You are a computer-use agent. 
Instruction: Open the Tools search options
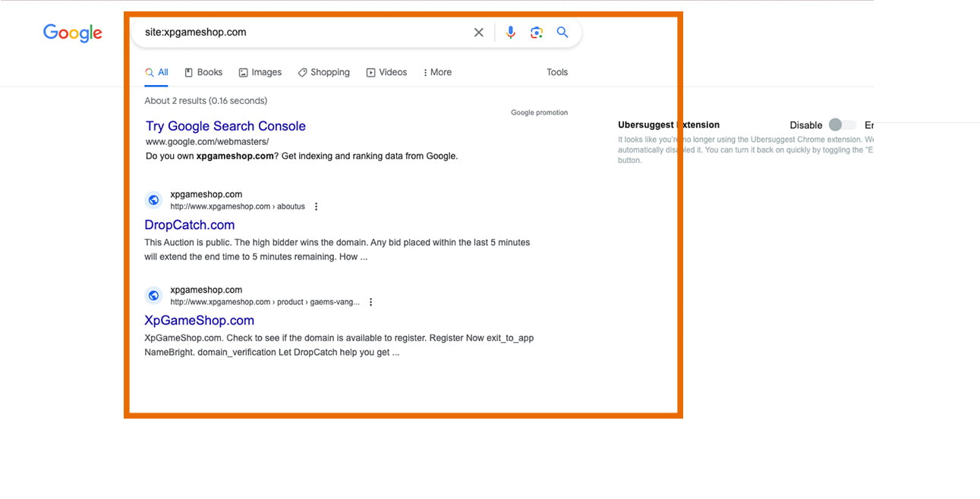pos(557,72)
